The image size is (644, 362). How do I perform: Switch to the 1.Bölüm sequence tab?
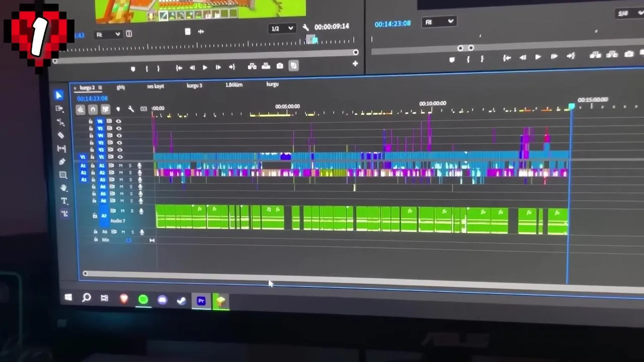(x=233, y=85)
